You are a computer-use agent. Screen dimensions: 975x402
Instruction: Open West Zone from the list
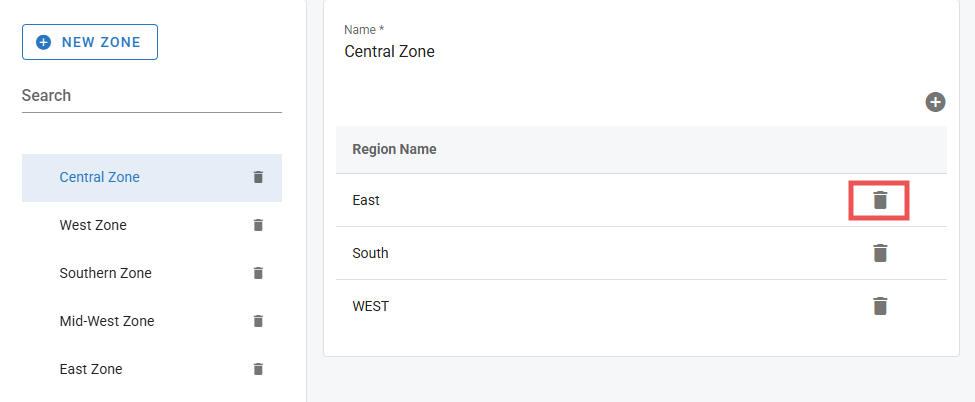coord(93,225)
